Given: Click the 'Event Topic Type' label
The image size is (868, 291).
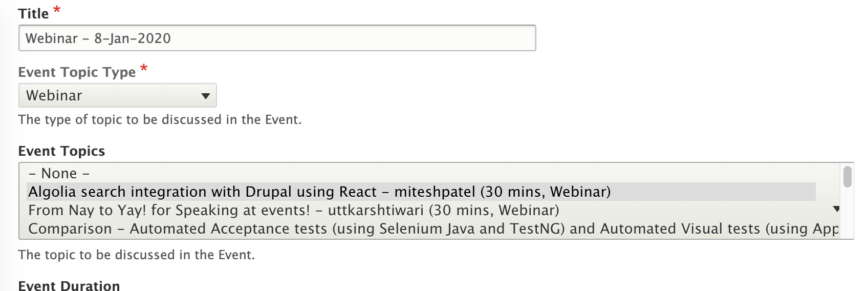Looking at the screenshot, I should tap(77, 72).
